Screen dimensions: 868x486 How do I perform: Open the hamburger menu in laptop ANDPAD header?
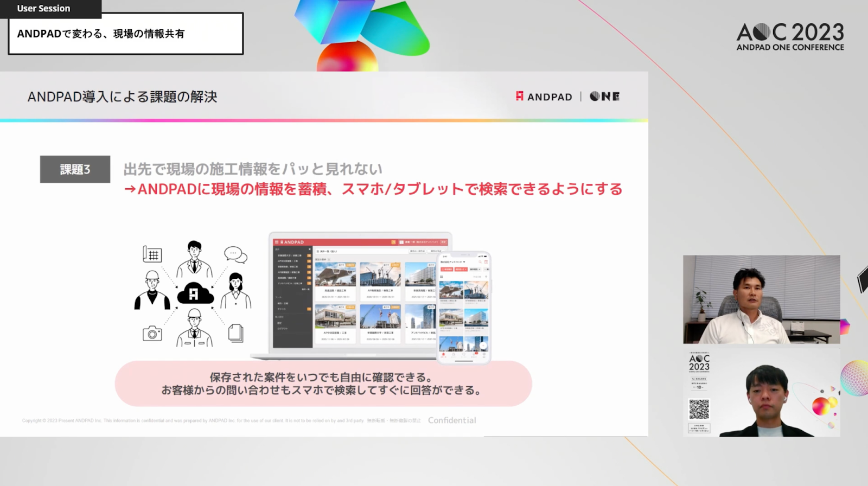[276, 242]
